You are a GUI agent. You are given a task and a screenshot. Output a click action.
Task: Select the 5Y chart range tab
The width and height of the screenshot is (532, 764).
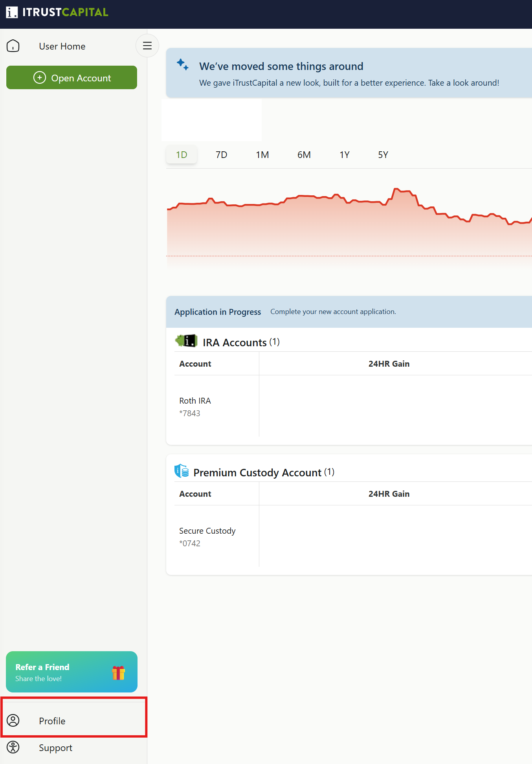tap(383, 155)
